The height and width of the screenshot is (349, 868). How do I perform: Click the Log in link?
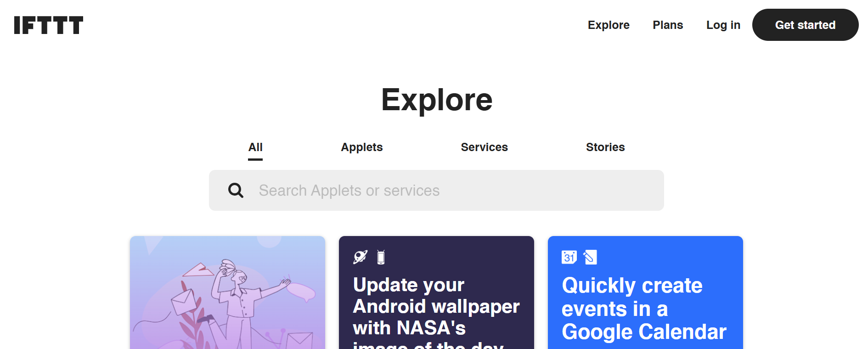tap(723, 25)
